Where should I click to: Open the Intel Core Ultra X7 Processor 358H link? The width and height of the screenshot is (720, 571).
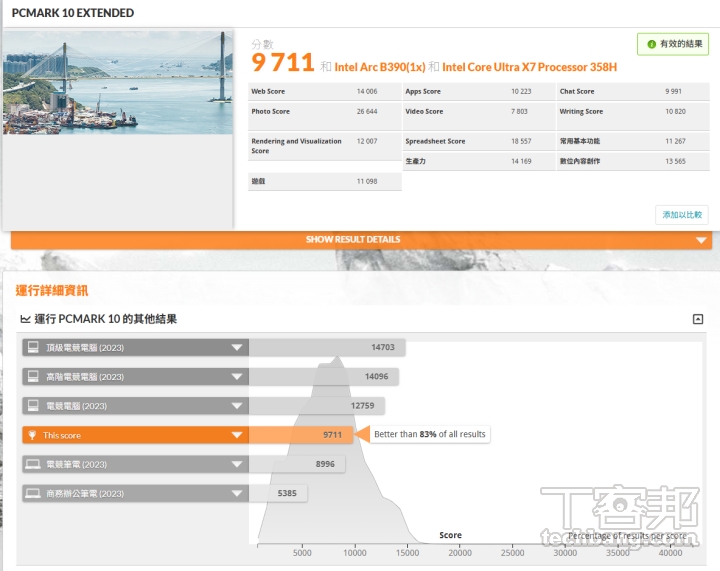pyautogui.click(x=529, y=67)
